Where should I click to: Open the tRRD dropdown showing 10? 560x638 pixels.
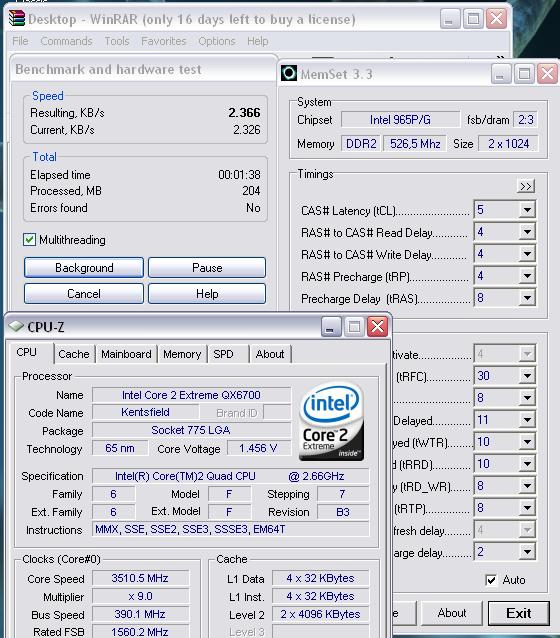(527, 464)
